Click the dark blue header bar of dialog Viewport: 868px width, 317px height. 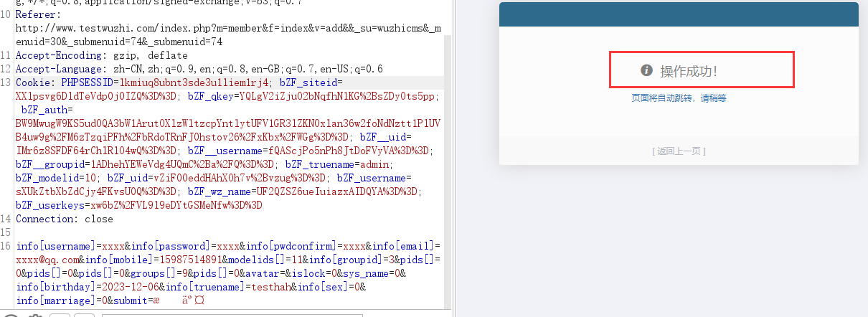679,14
